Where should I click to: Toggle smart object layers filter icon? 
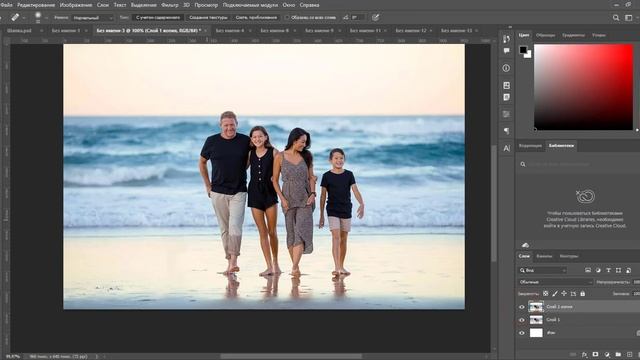point(629,270)
